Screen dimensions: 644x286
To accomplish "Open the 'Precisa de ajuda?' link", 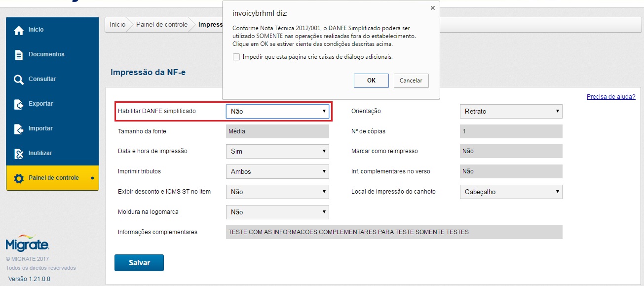I will [610, 97].
